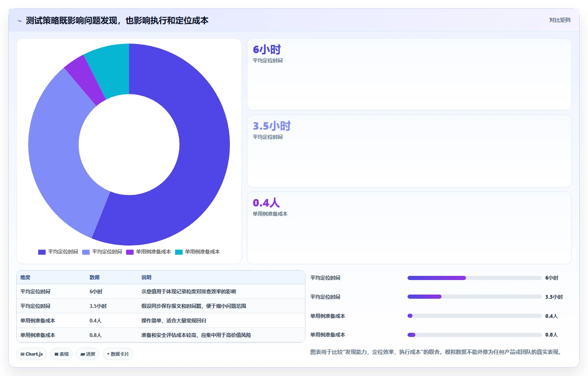The height and width of the screenshot is (376, 588).
Task: Click the 数据卡片 chip
Action: (x=118, y=354)
